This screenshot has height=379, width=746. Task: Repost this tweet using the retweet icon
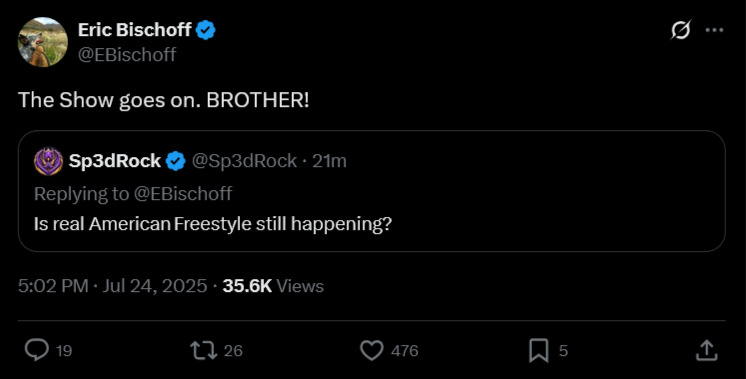(x=204, y=350)
